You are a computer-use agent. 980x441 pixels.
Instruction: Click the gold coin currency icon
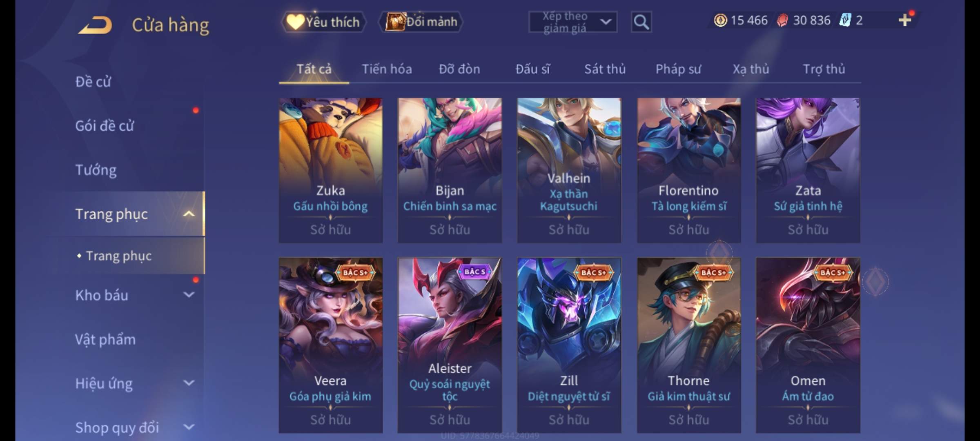(x=720, y=20)
